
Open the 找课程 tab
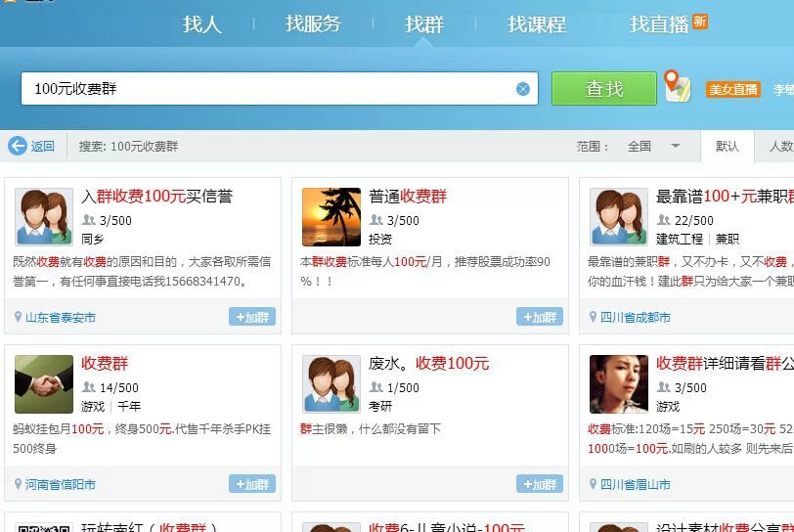(537, 24)
